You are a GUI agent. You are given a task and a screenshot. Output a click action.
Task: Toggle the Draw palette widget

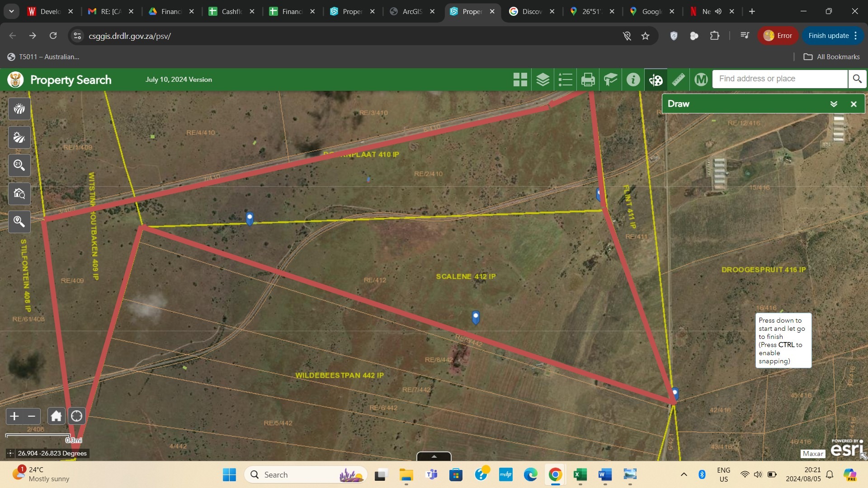(656, 80)
